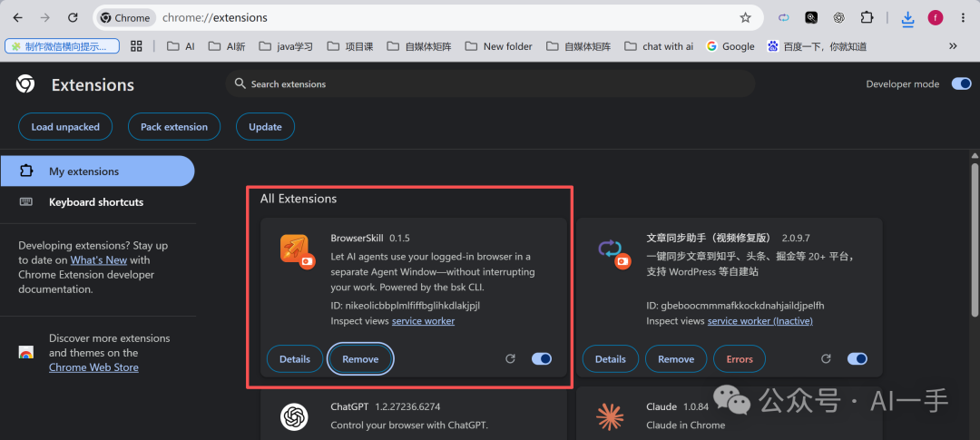Image resolution: width=980 pixels, height=440 pixels.
Task: Open the 制作微信横向提示 bookmark
Action: point(63,46)
